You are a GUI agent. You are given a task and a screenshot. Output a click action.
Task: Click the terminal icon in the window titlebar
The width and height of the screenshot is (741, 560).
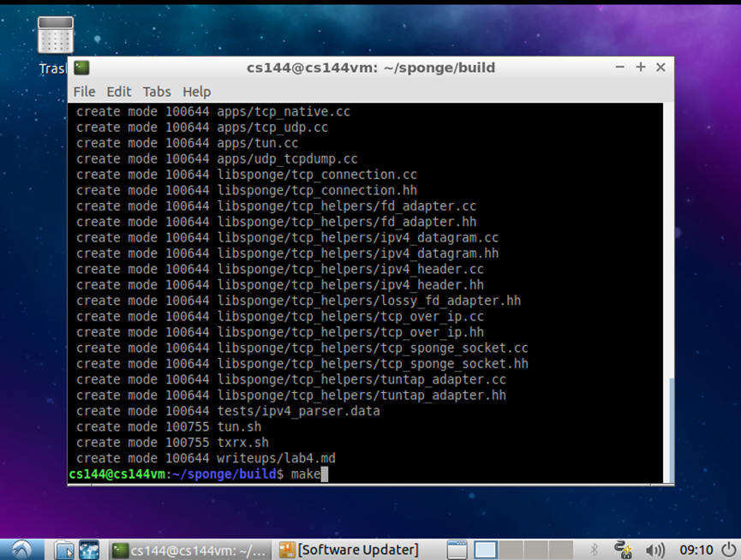[x=81, y=68]
